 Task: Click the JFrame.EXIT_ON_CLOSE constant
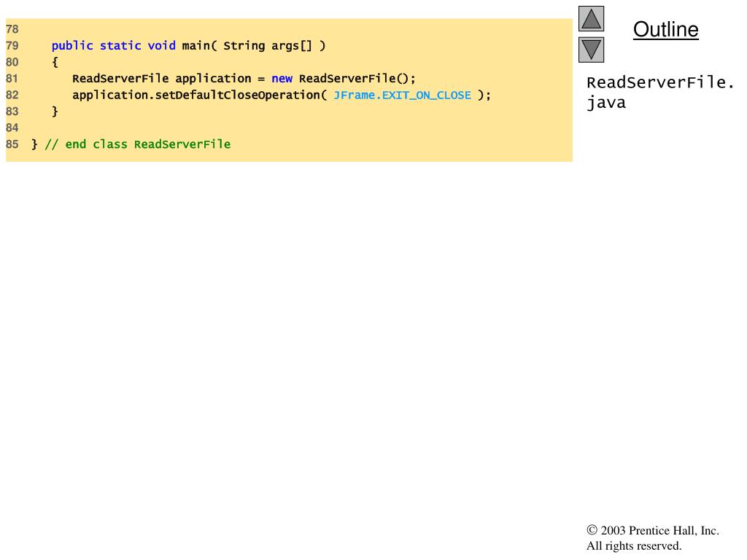[402, 96]
